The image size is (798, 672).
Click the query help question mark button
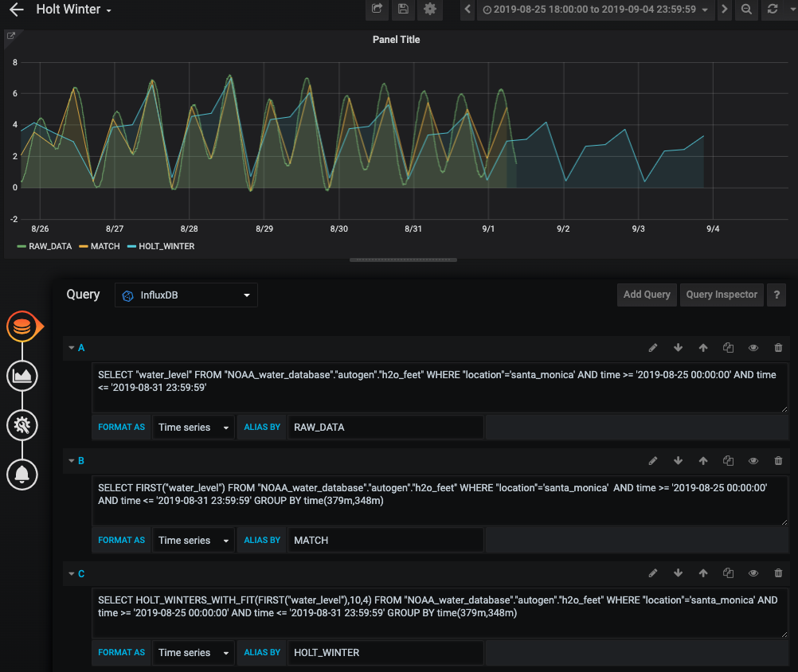point(776,295)
